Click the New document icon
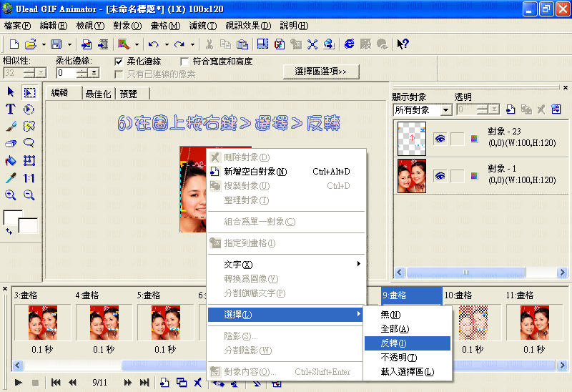The height and width of the screenshot is (392, 572). 14,44
